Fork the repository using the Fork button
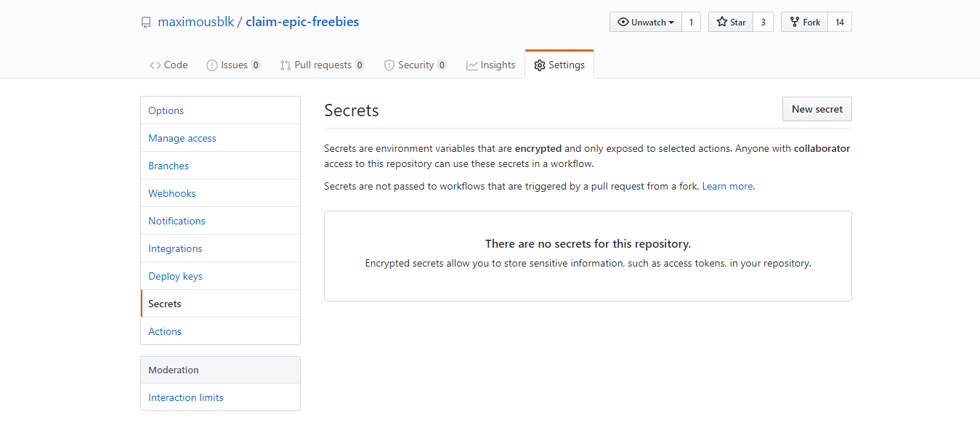980x422 pixels. click(x=804, y=22)
